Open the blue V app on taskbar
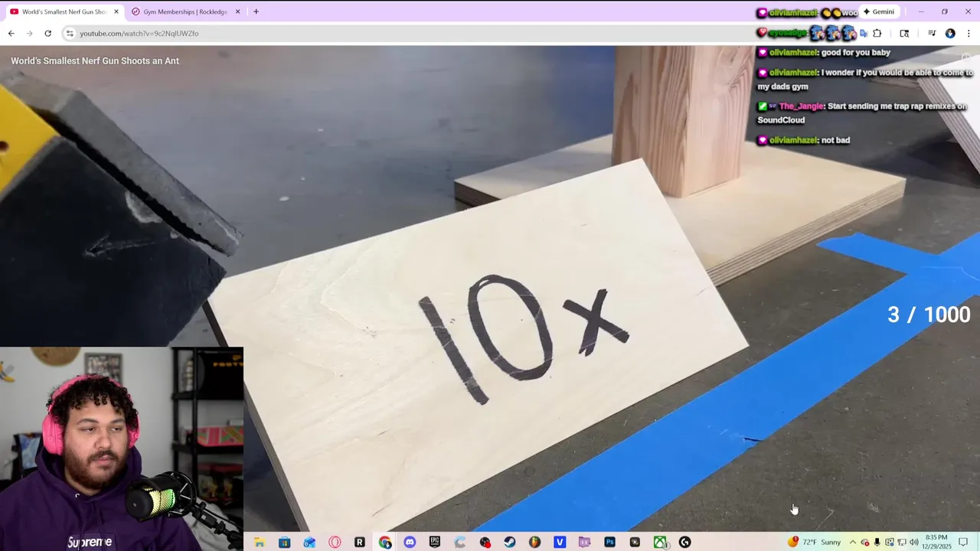980x551 pixels. (x=560, y=542)
